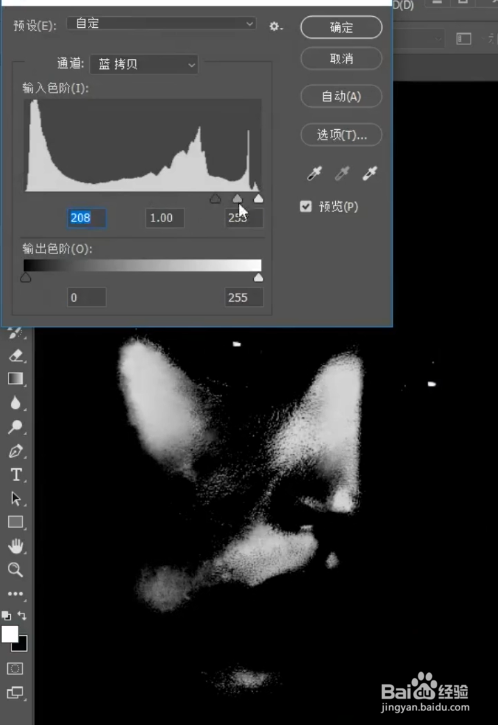498x725 pixels.
Task: Pick the white point eyedropper
Action: pos(370,173)
